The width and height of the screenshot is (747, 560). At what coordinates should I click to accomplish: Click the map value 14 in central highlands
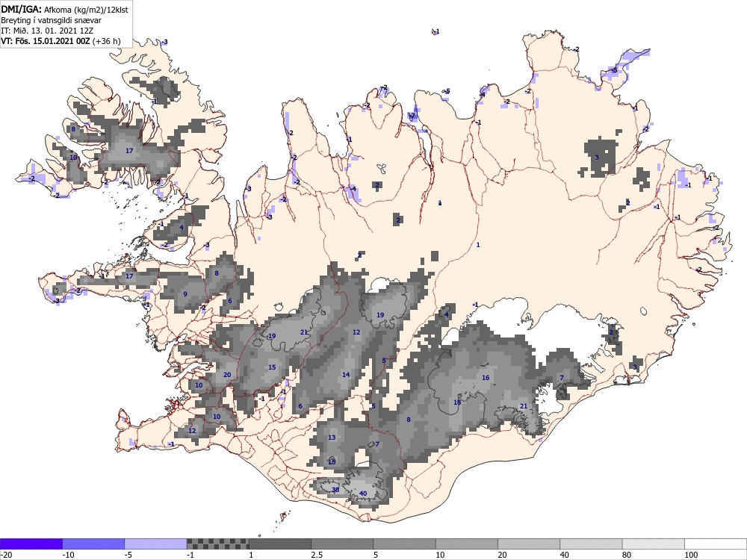[346, 375]
